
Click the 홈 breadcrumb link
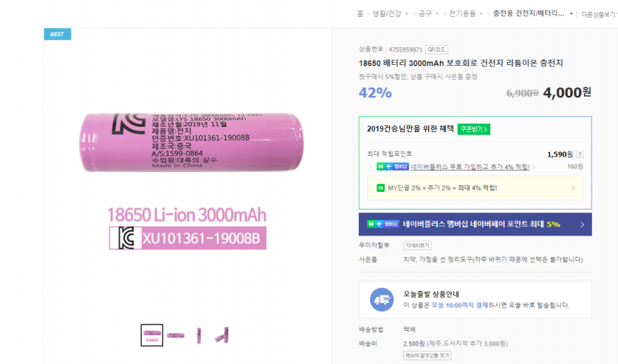pyautogui.click(x=360, y=14)
